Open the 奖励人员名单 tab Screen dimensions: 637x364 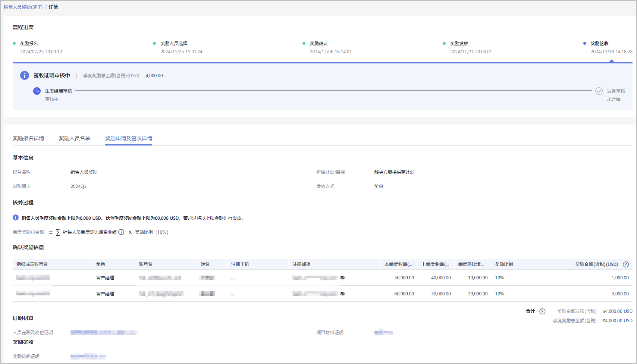(x=75, y=138)
